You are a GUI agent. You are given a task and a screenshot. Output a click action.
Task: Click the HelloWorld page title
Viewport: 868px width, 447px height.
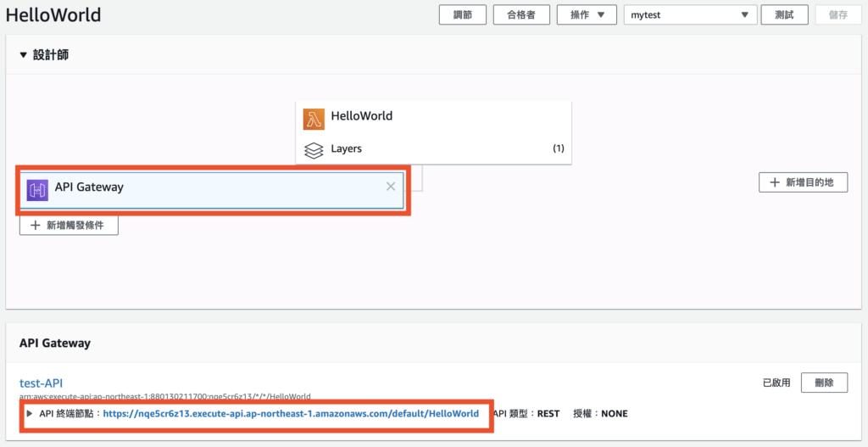pyautogui.click(x=53, y=15)
